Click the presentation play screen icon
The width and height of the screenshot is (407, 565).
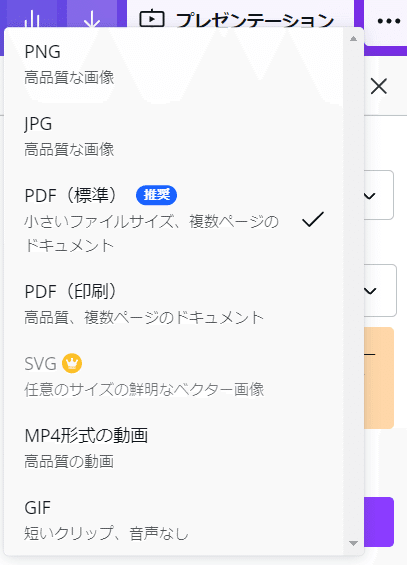pyautogui.click(x=152, y=19)
